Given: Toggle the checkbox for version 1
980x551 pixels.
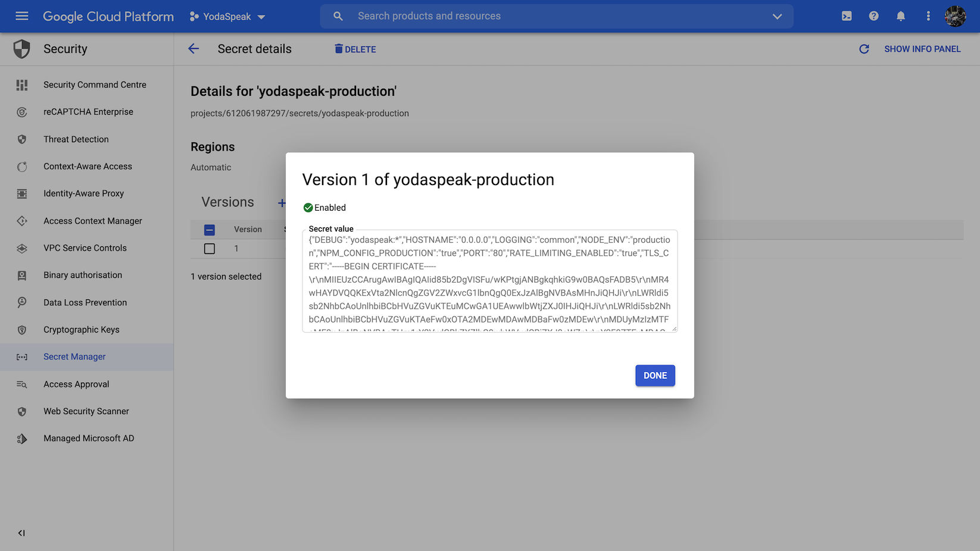Looking at the screenshot, I should coord(210,249).
